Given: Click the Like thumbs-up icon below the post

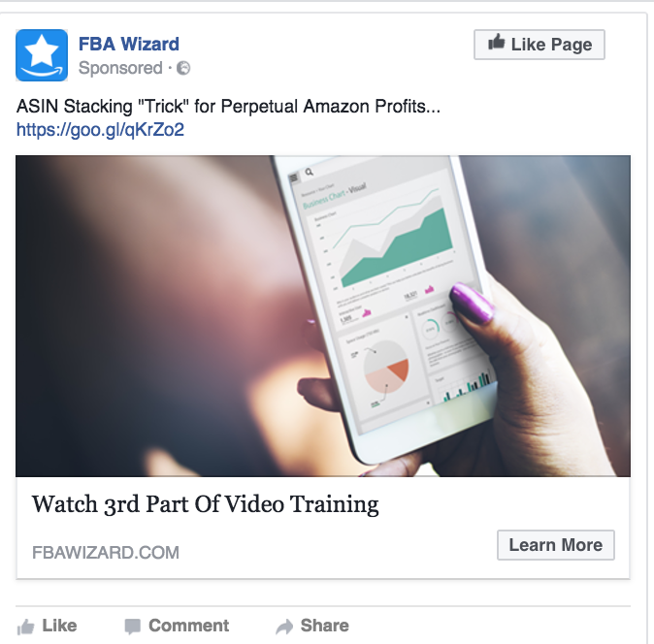Looking at the screenshot, I should tap(25, 627).
